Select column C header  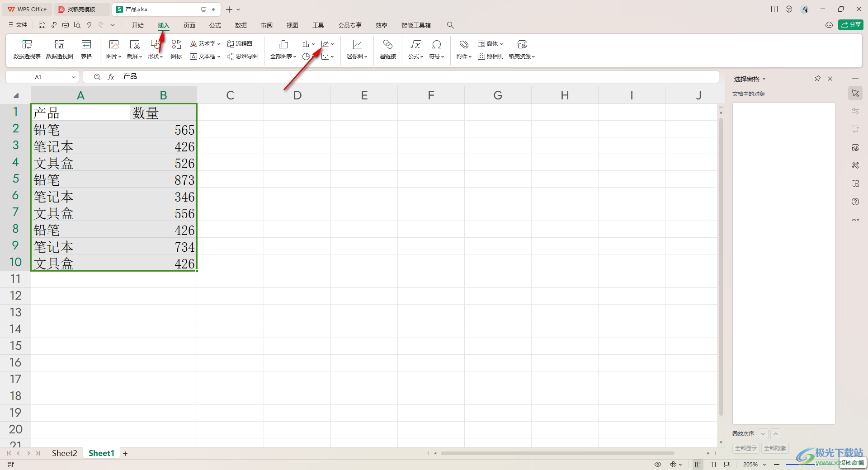pyautogui.click(x=230, y=95)
